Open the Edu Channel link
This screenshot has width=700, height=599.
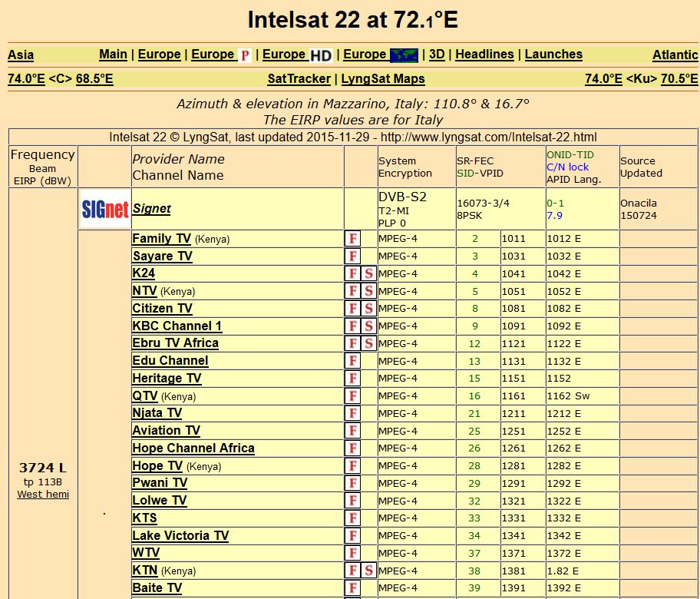pos(170,361)
